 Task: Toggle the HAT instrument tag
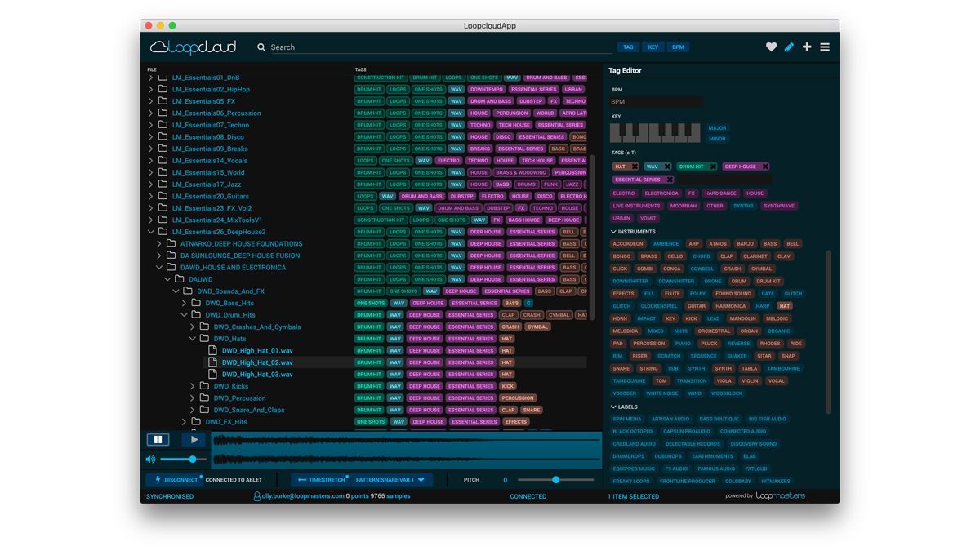pos(784,306)
